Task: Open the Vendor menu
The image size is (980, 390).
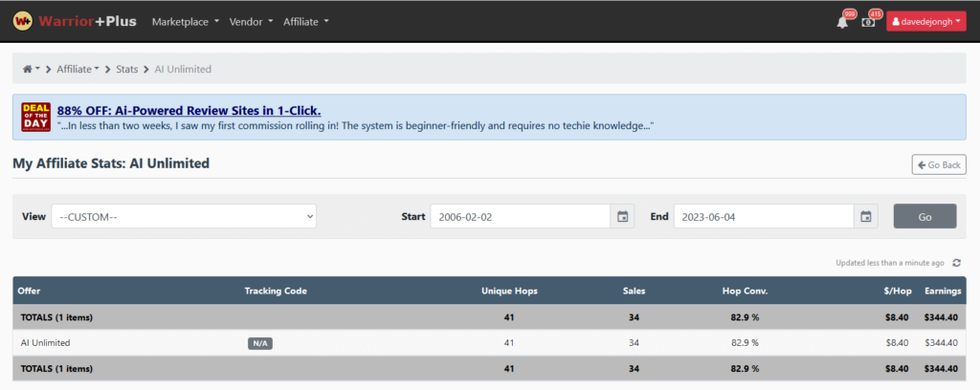Action: (252, 21)
